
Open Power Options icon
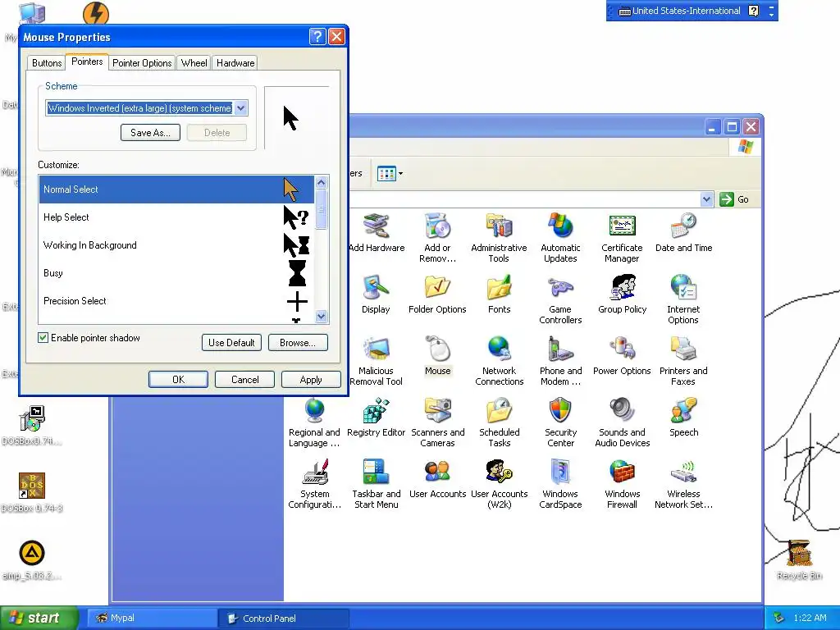tap(622, 349)
